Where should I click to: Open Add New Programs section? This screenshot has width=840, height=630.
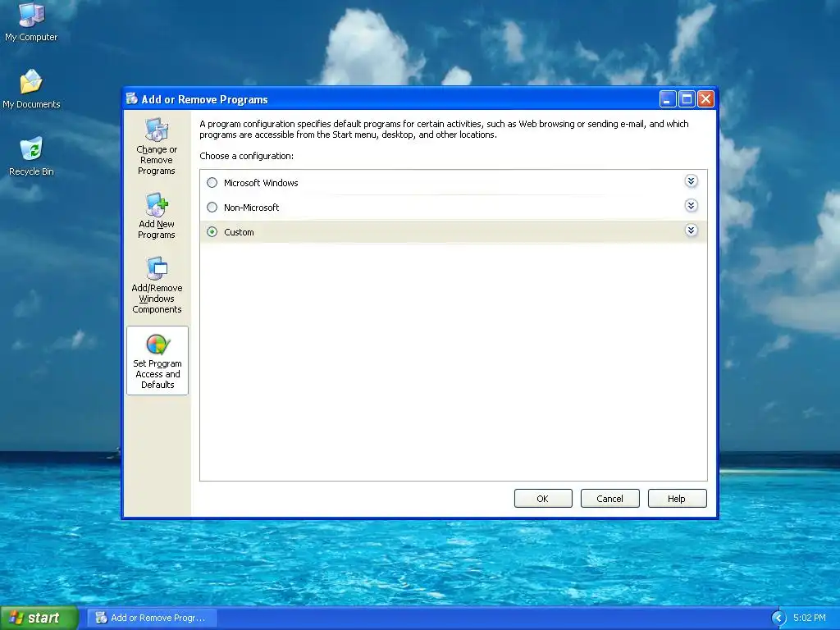click(157, 216)
